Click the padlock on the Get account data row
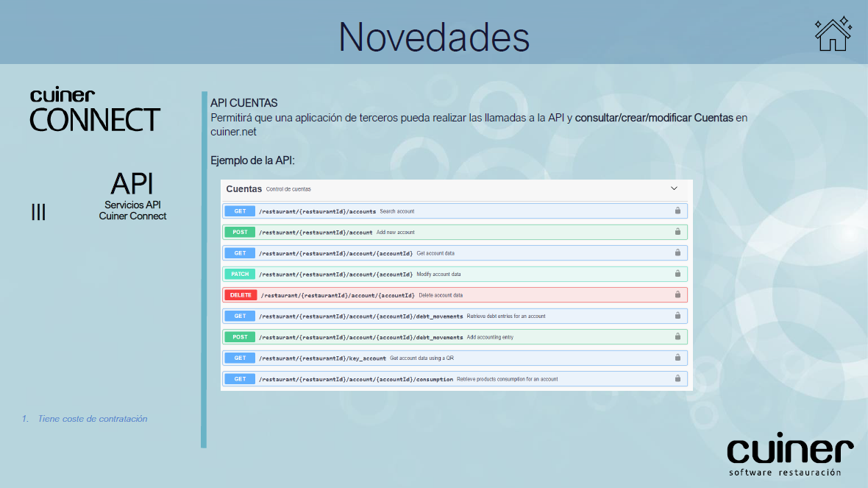This screenshot has width=868, height=488. pyautogui.click(x=677, y=252)
